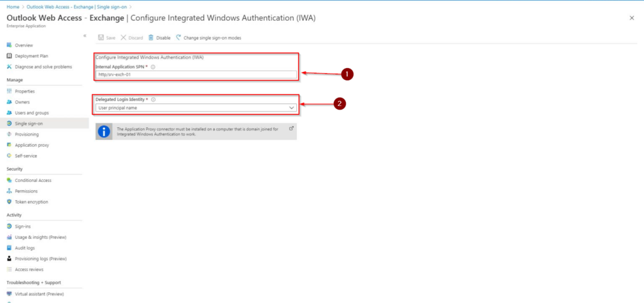Click the Disable trash icon in toolbar
Viewport: 644px width, 303px height.
click(151, 37)
